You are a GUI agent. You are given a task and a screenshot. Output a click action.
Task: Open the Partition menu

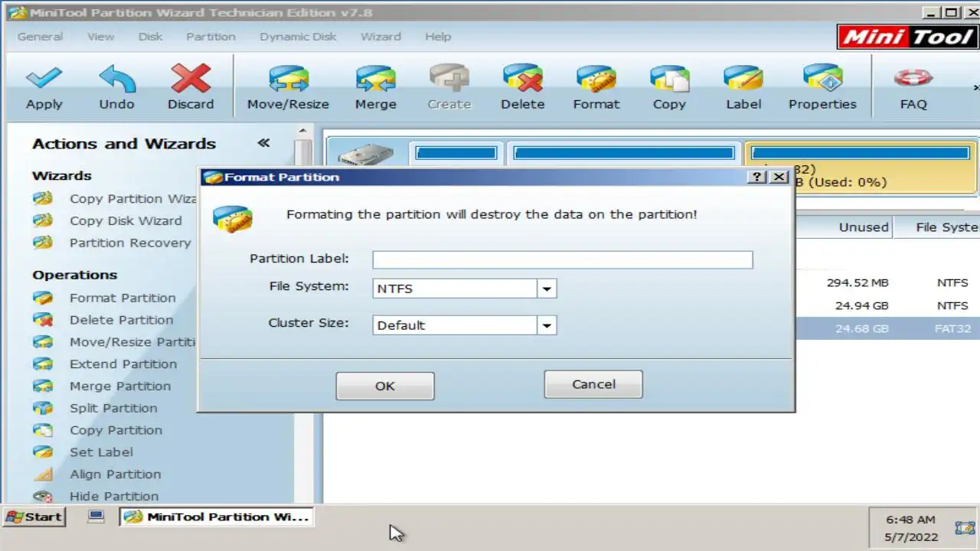tap(211, 37)
